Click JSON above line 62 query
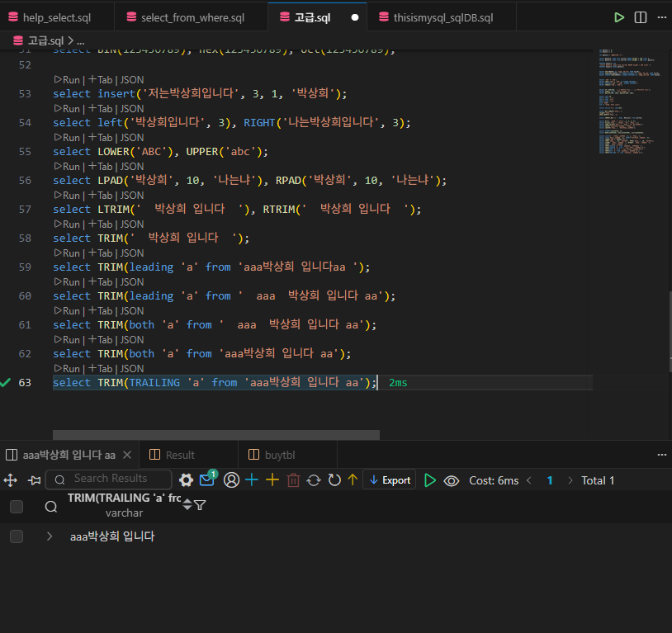 132,340
